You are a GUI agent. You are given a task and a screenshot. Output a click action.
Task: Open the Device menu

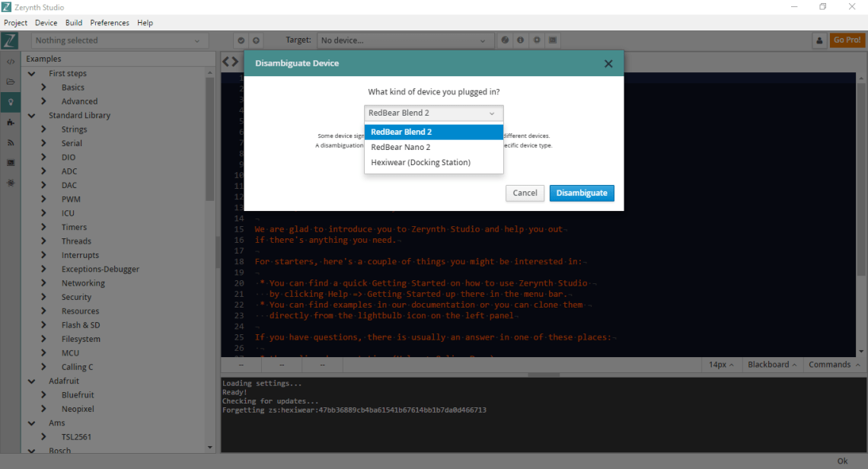[x=46, y=23]
